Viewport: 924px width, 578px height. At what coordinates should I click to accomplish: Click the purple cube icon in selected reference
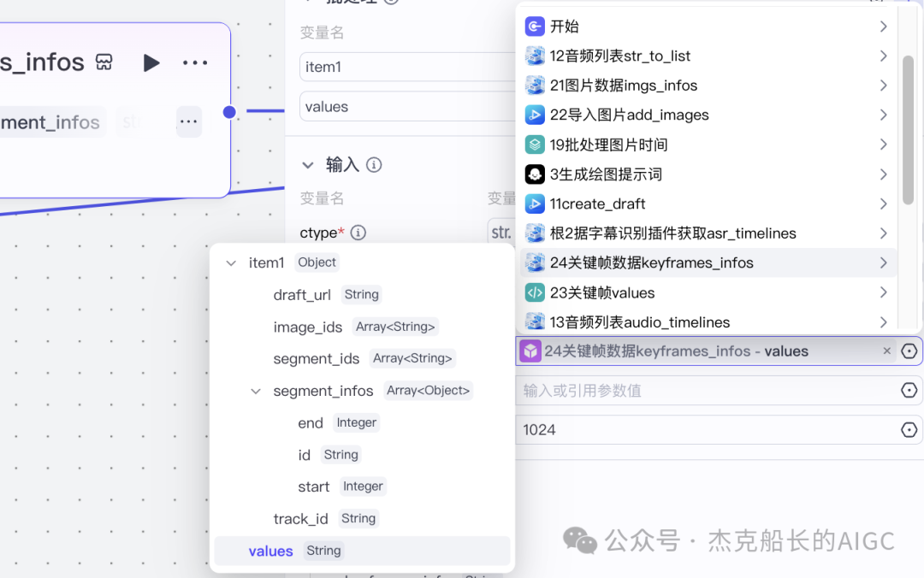(530, 351)
